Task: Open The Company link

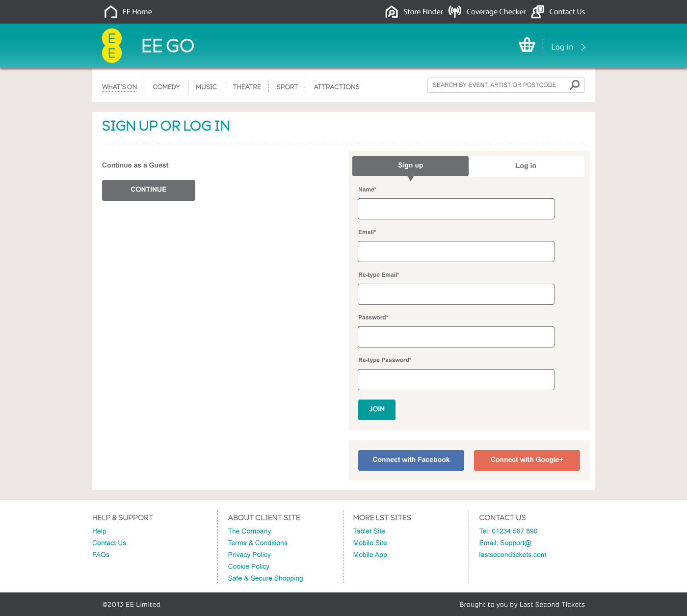Action: (x=249, y=531)
